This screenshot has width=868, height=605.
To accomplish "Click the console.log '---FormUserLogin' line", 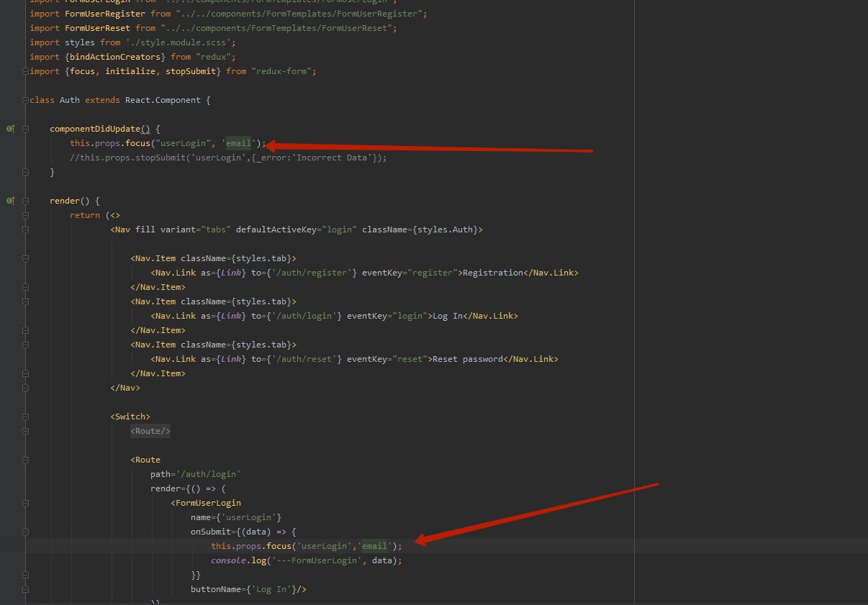I will tap(307, 560).
